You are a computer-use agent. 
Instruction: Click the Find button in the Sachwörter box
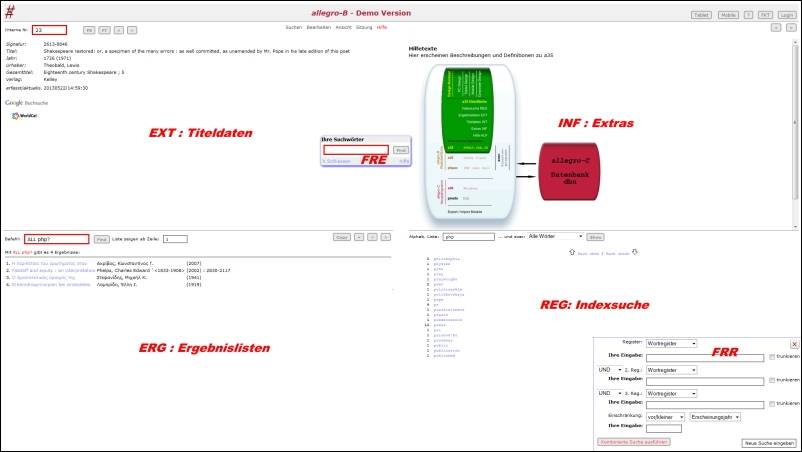click(x=401, y=150)
